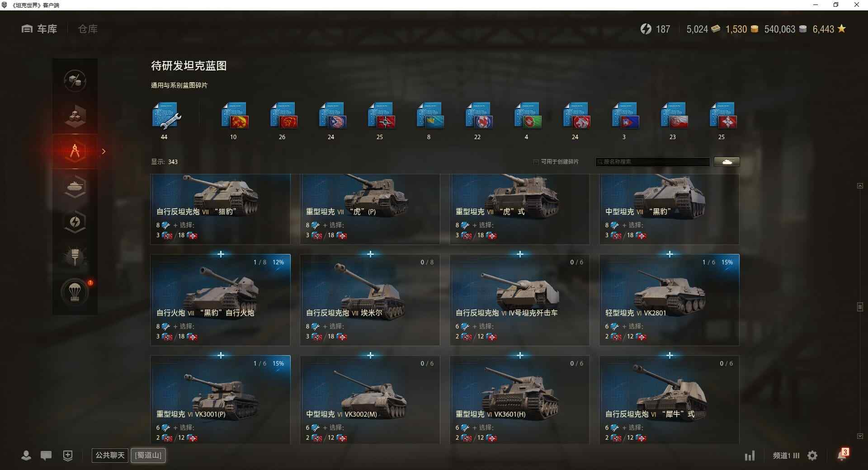Click the 按名称搜索 search field
This screenshot has width=868, height=470.
coord(653,162)
